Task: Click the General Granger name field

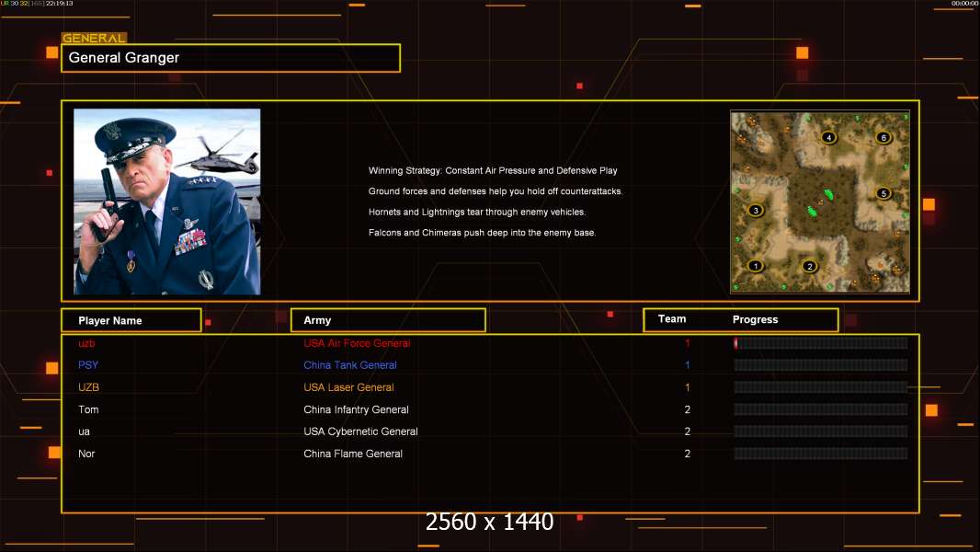Action: pos(231,58)
